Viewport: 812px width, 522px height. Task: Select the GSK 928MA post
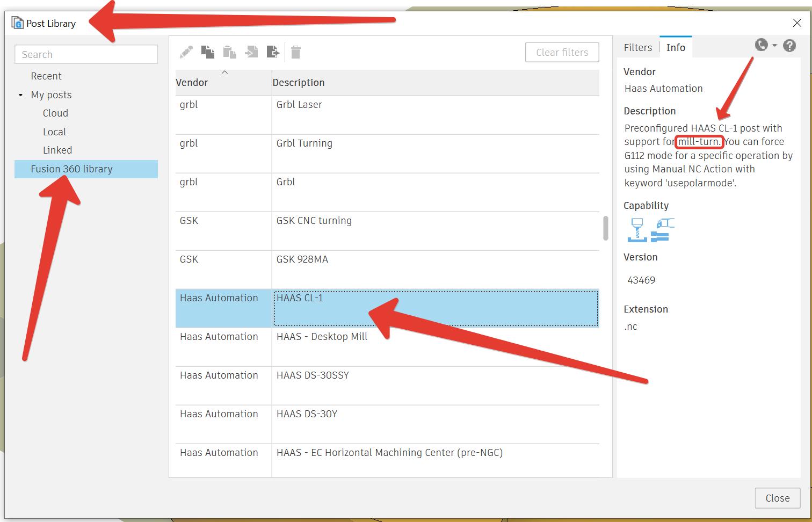point(436,270)
